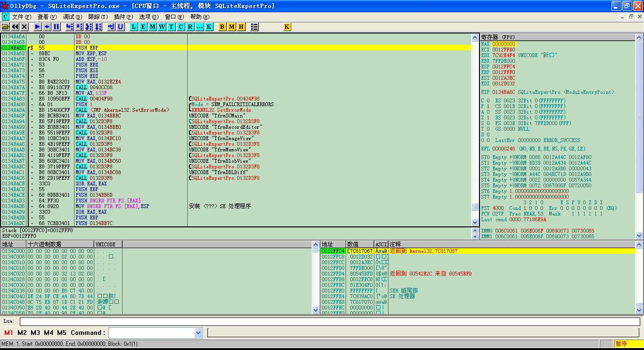Open the 跟踪(T) menu
644x350 pixels.
click(x=98, y=17)
